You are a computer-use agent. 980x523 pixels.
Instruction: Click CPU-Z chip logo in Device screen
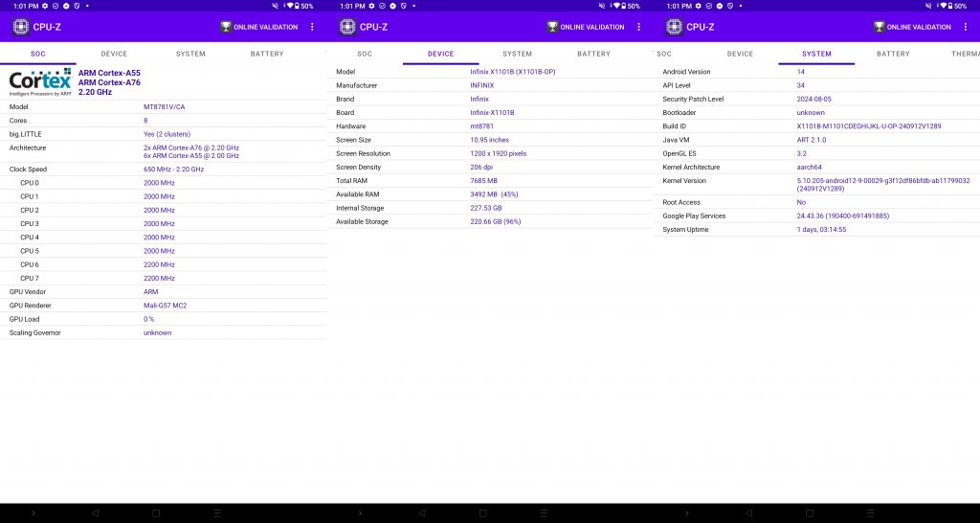pyautogui.click(x=347, y=27)
